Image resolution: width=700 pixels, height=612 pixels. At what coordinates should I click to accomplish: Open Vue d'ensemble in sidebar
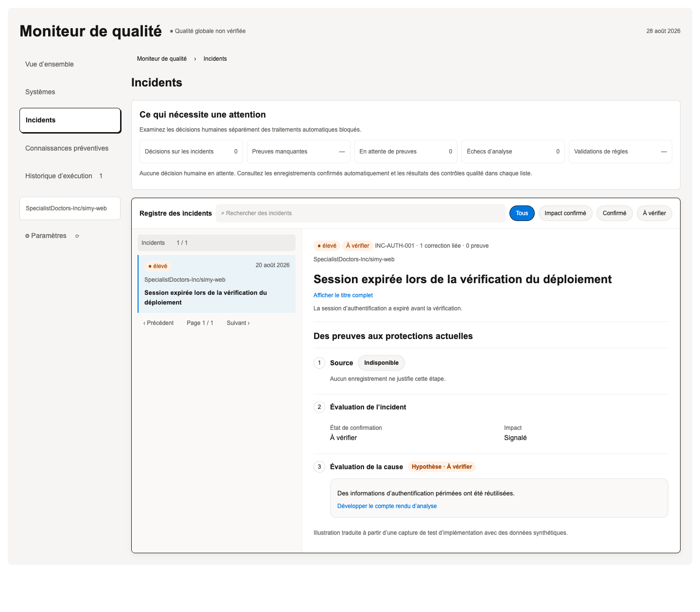click(x=50, y=64)
